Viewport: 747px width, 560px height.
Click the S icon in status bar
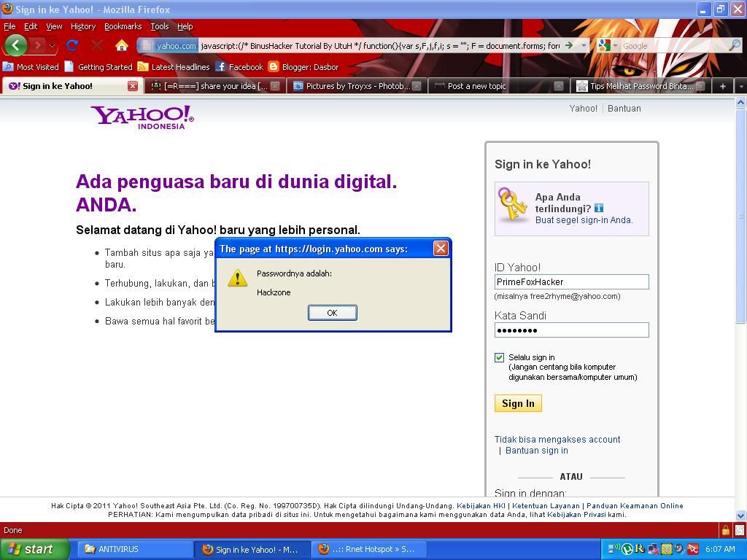[740, 530]
